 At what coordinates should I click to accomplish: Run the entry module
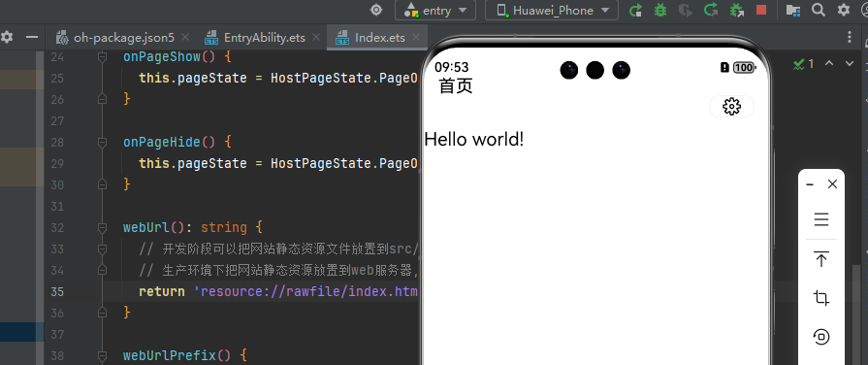click(x=636, y=10)
